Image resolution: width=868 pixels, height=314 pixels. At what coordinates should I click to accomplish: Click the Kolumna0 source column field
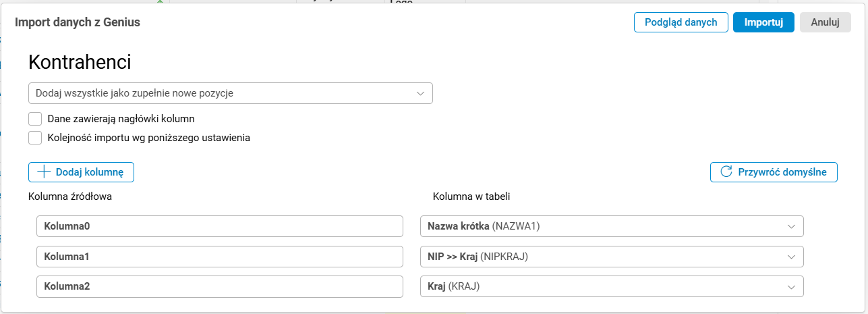pyautogui.click(x=220, y=227)
